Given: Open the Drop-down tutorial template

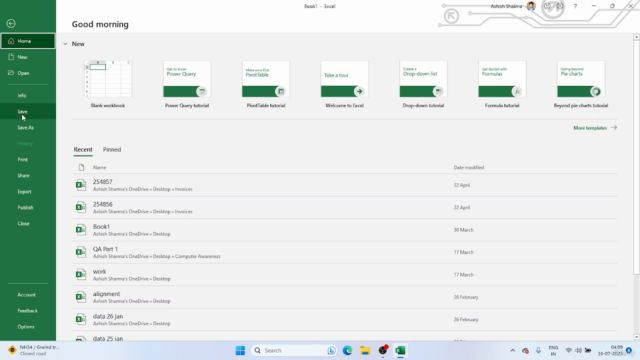Looking at the screenshot, I should (x=423, y=84).
